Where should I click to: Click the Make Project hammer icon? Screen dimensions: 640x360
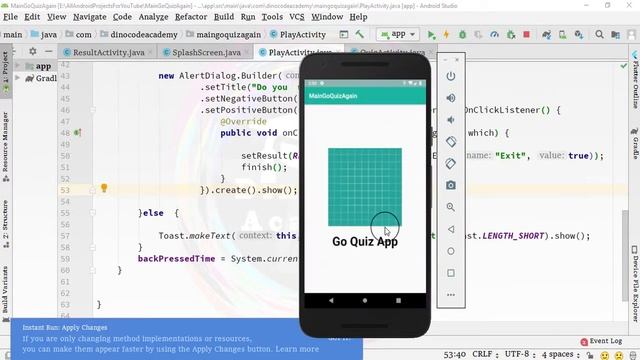coord(360,34)
